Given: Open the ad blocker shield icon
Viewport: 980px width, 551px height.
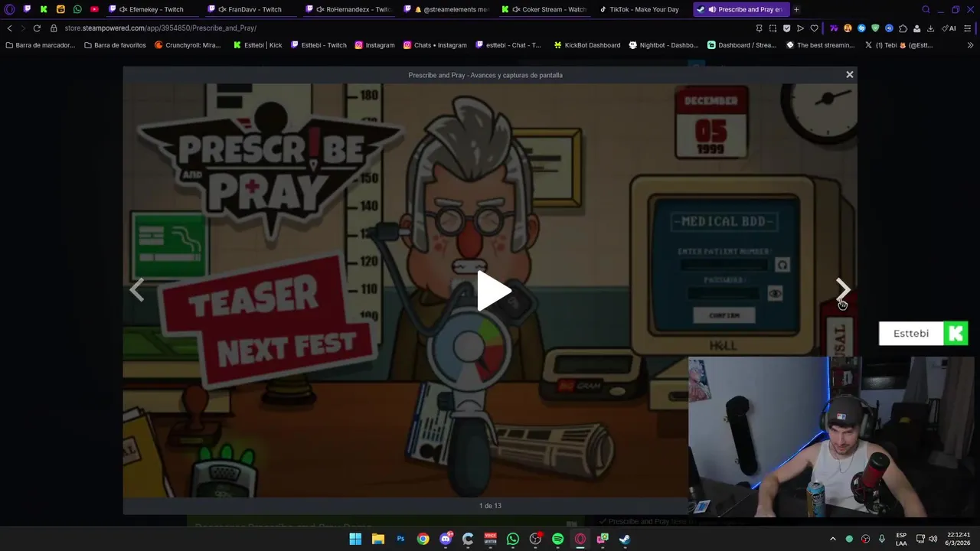Looking at the screenshot, I should 786,28.
